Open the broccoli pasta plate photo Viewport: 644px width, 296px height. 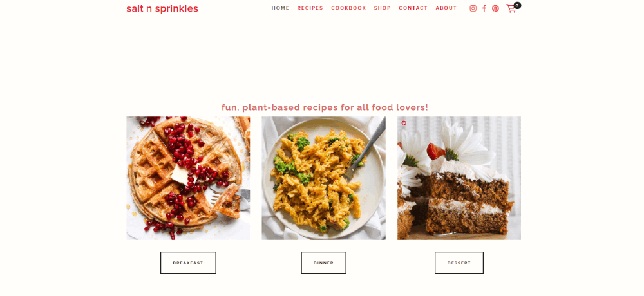(324, 178)
